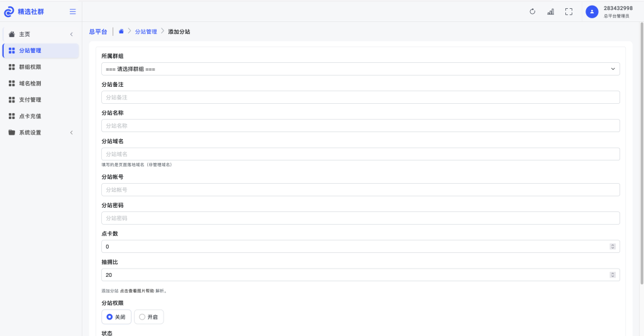Click the 分站名称 input field

point(360,126)
